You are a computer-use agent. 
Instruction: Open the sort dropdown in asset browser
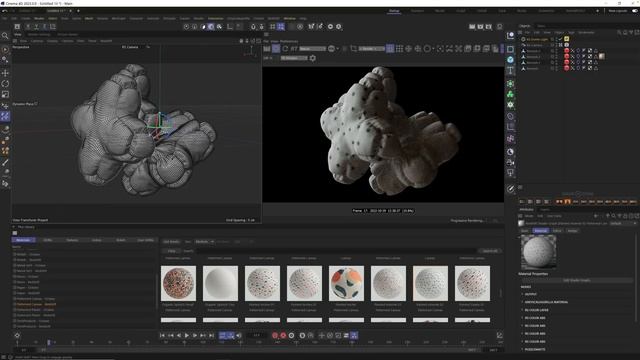pyautogui.click(x=204, y=241)
